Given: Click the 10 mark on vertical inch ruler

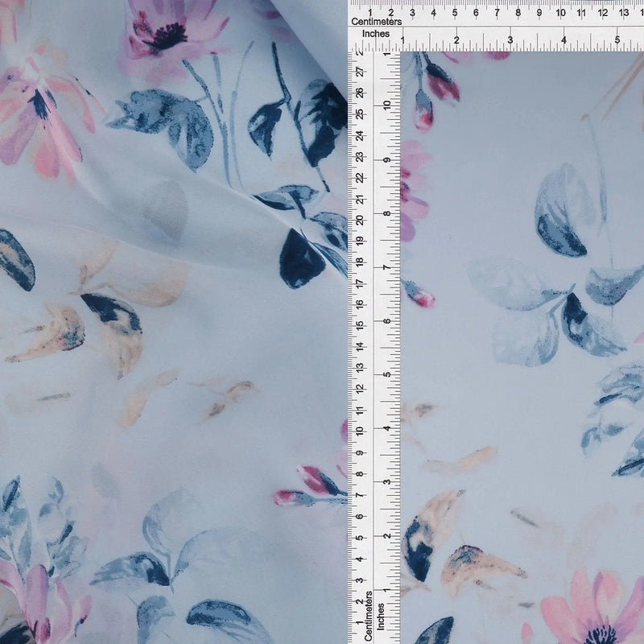Looking at the screenshot, I should 386,105.
